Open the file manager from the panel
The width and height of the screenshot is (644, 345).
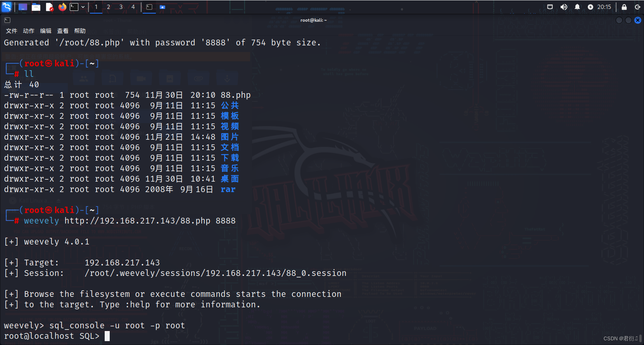[36, 7]
